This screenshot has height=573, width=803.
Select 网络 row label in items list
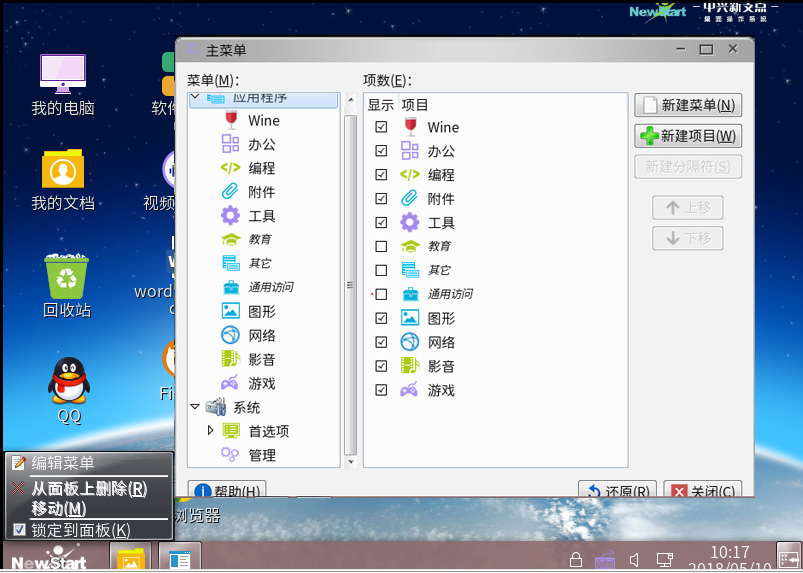click(441, 342)
